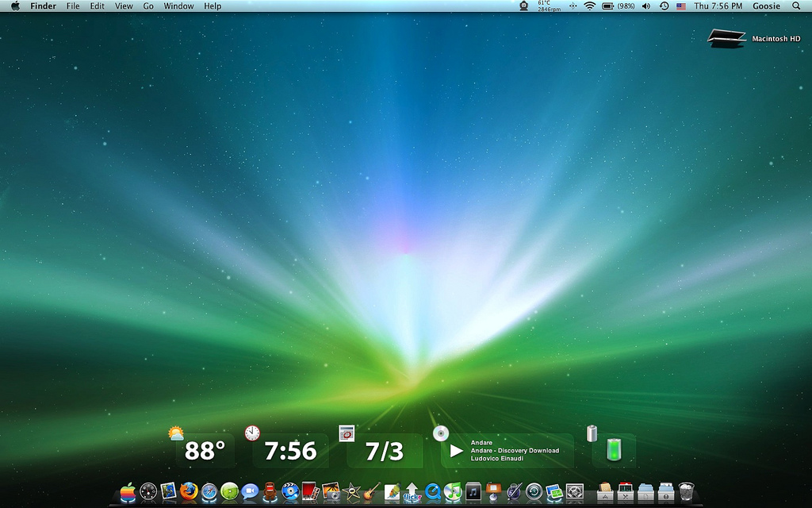Open QuickTime Player from the dock
This screenshot has height=508, width=812.
432,491
